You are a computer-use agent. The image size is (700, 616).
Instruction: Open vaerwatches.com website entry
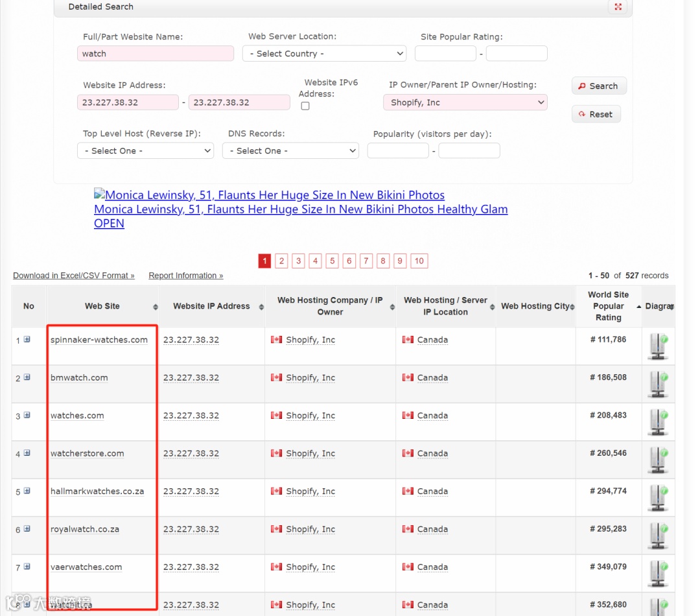pos(86,567)
